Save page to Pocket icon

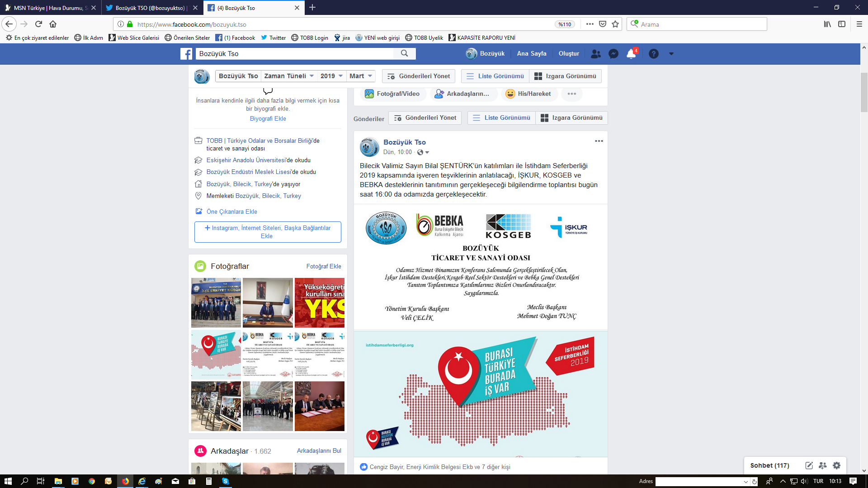[x=603, y=24]
